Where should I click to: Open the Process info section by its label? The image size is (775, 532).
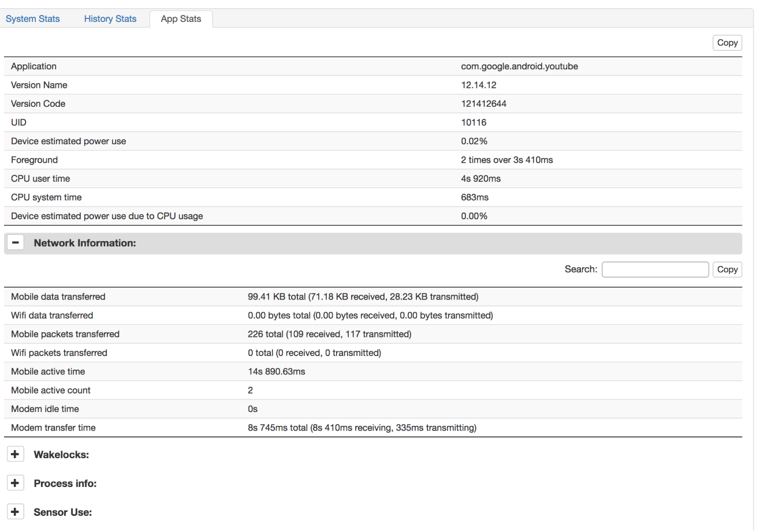coord(65,484)
